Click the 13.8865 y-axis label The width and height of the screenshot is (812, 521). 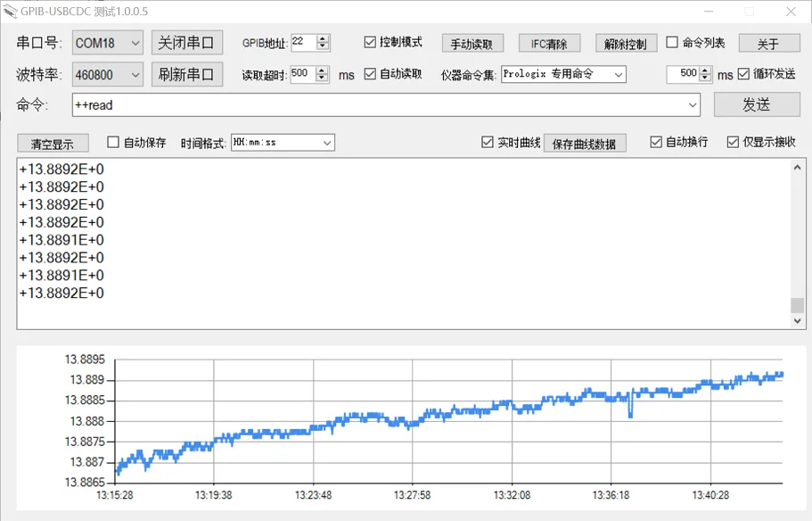(85, 482)
